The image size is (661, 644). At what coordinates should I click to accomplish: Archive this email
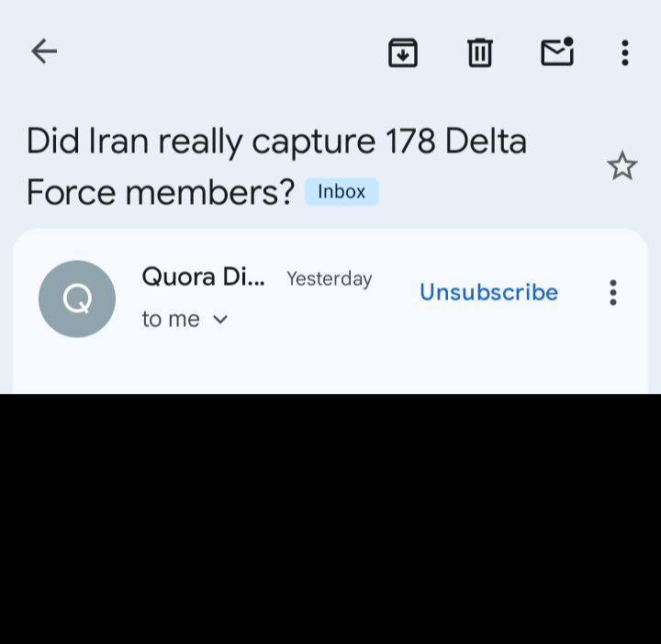coord(403,52)
